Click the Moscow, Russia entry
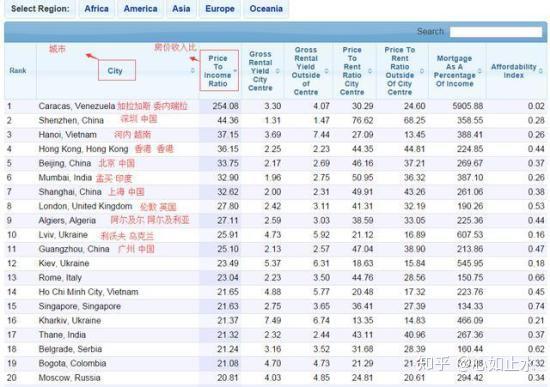 69,378
